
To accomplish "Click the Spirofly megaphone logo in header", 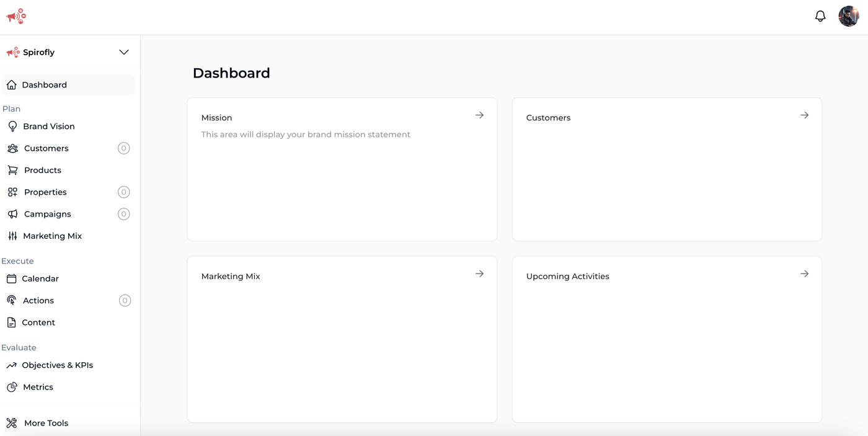I will [16, 17].
